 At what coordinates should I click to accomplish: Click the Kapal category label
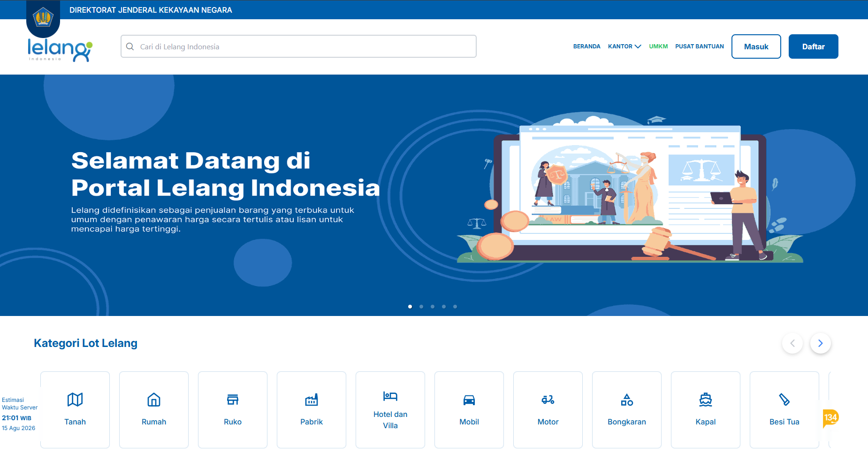[706, 422]
